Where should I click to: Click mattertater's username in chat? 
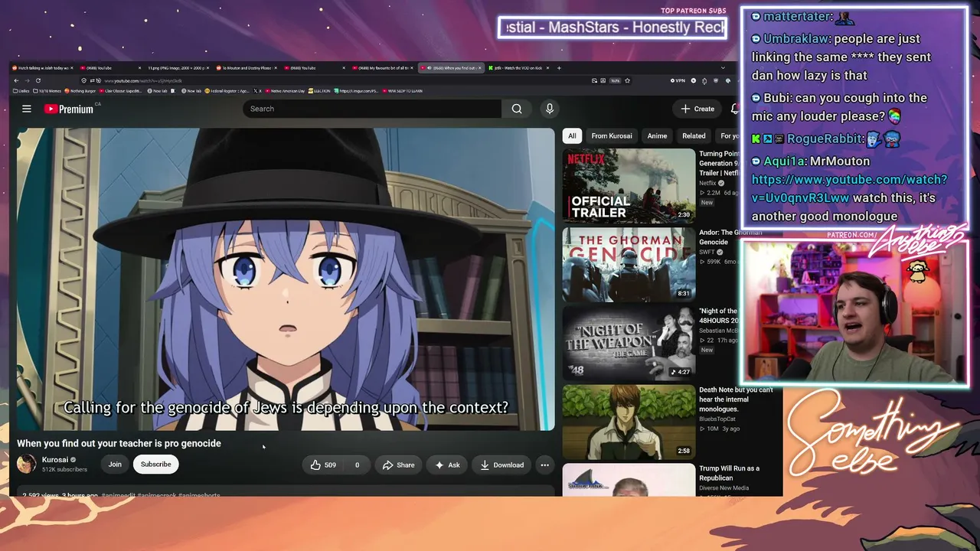797,17
